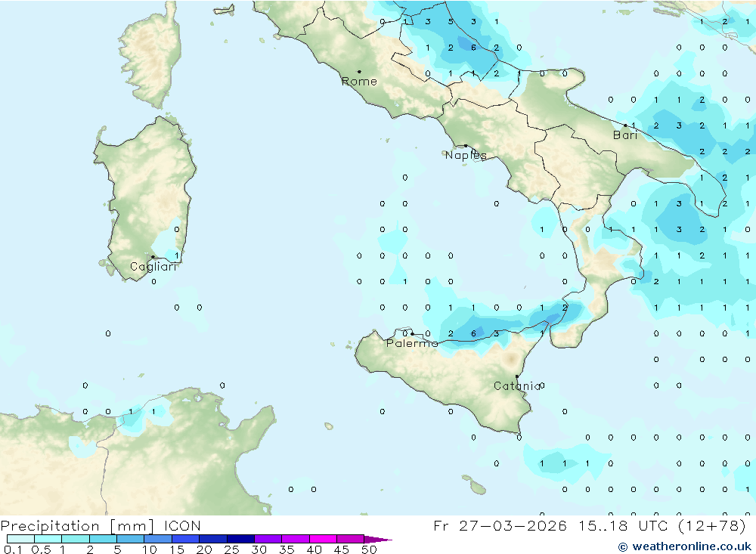Pick the 5–10 mm legend color swatch
756x554 pixels.
(131, 539)
